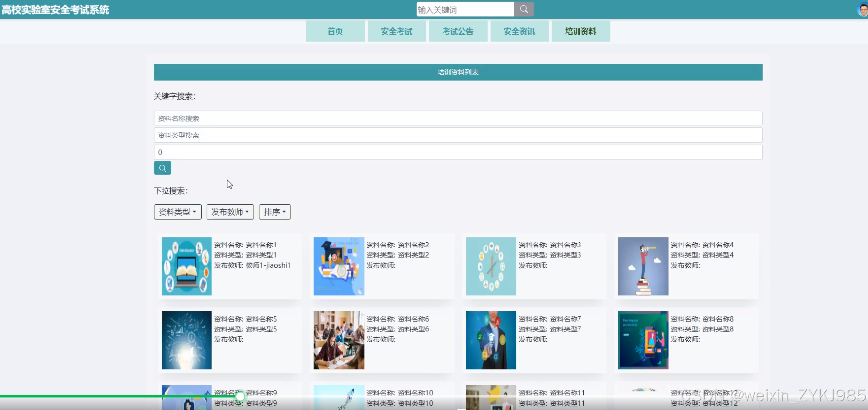Viewport: 868px width, 410px height.
Task: Click the teal keyword search button
Action: pos(163,168)
